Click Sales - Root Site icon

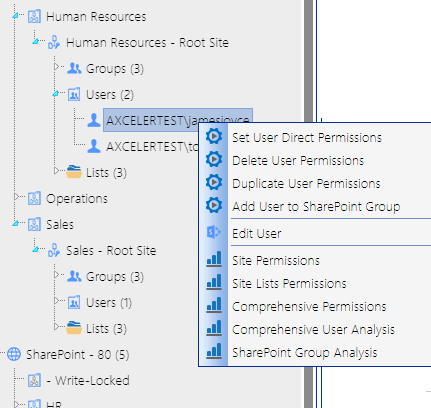pos(54,251)
